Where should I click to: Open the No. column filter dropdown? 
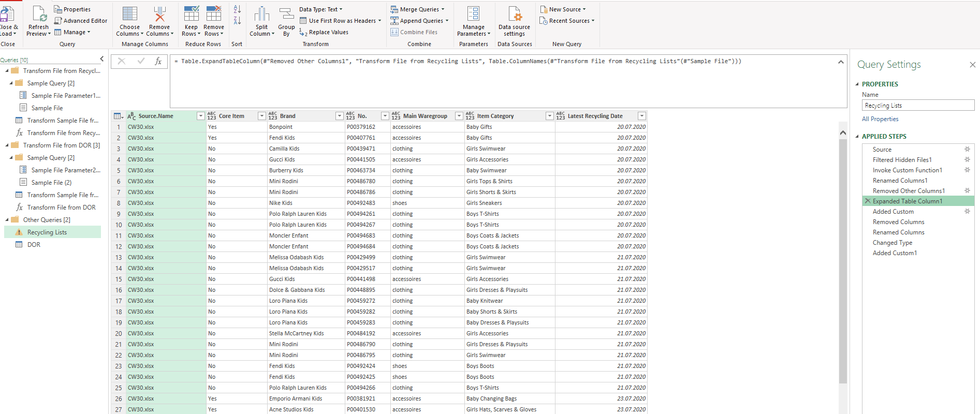385,116
